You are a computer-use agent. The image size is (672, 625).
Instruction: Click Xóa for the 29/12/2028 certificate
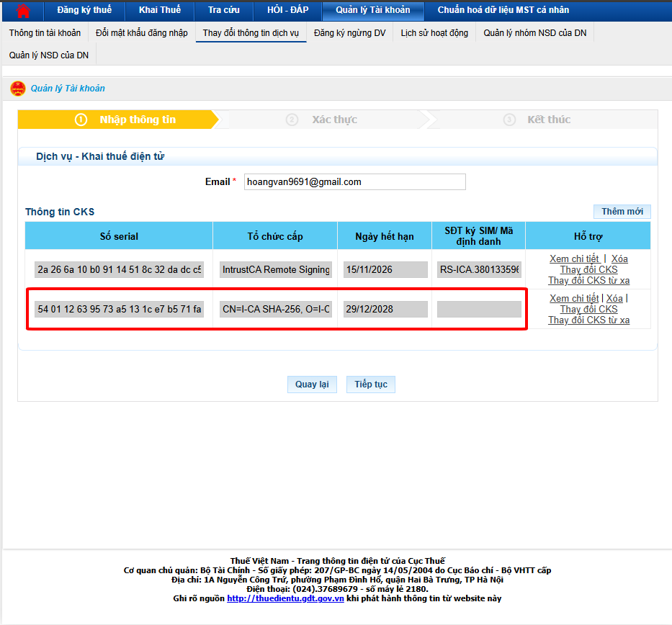point(614,299)
